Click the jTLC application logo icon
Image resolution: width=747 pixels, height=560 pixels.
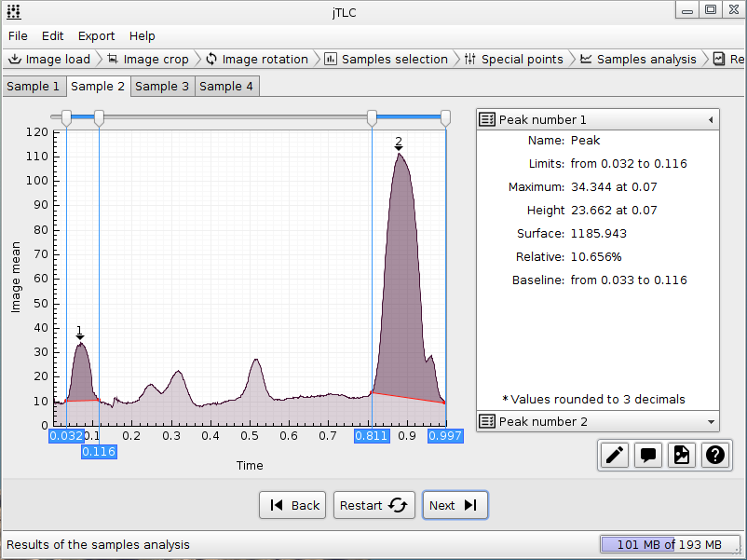click(x=14, y=12)
